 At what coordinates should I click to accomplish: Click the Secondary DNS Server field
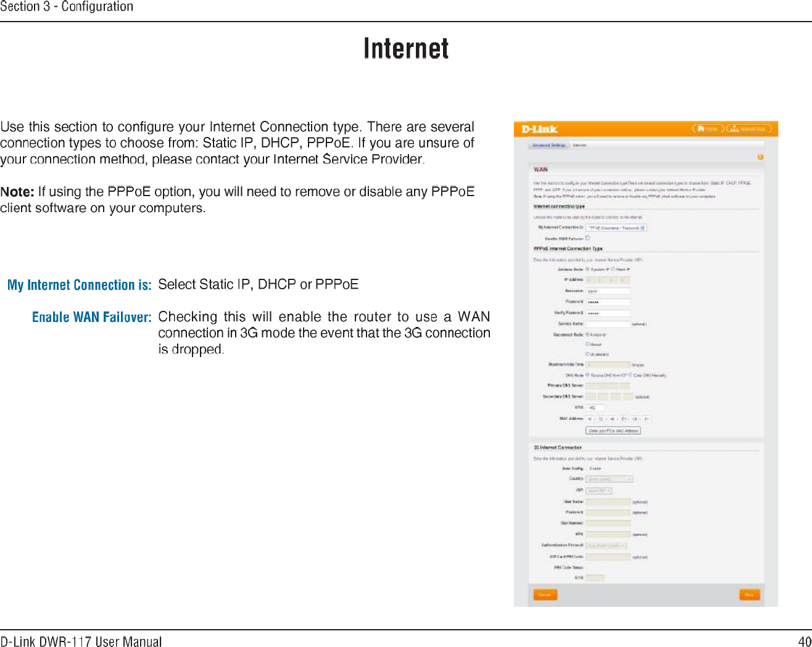click(609, 397)
